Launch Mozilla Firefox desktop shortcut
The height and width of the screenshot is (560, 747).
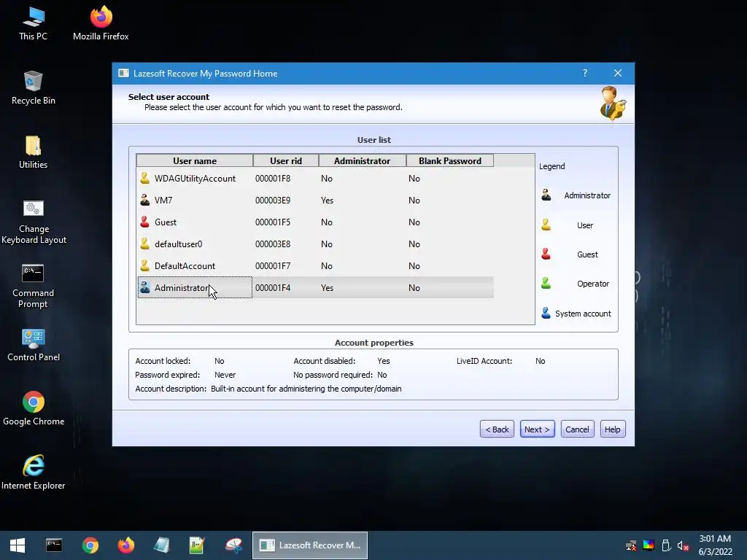tap(101, 24)
